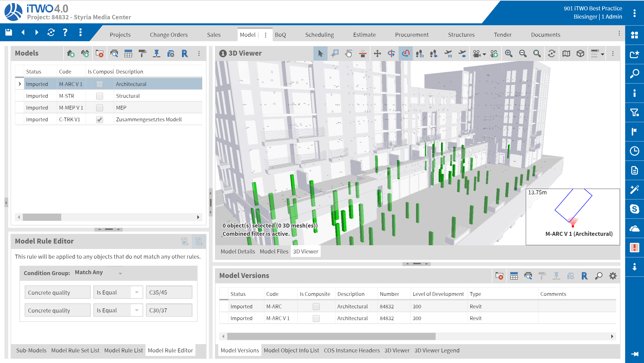The height and width of the screenshot is (363, 644).
Task: Open the Estimate module tab
Action: tap(364, 35)
